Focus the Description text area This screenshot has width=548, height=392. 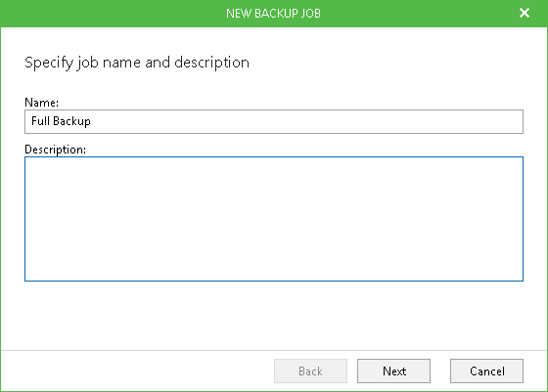(x=274, y=219)
